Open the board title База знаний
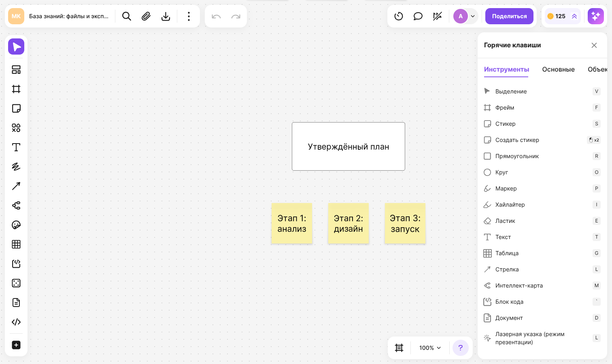 (x=69, y=16)
